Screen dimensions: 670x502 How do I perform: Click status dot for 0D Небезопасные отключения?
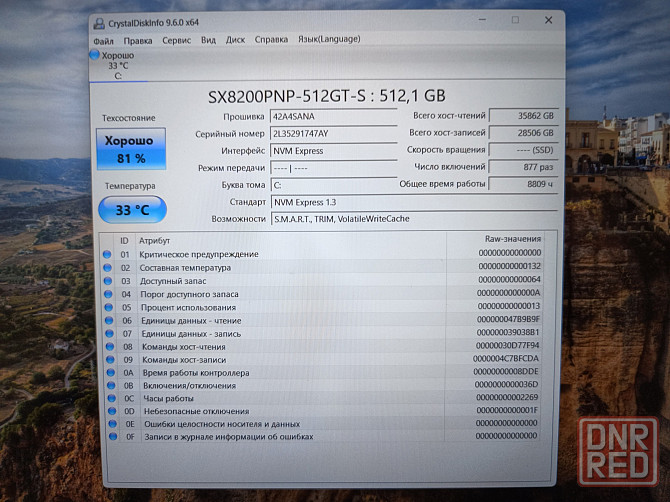point(112,411)
